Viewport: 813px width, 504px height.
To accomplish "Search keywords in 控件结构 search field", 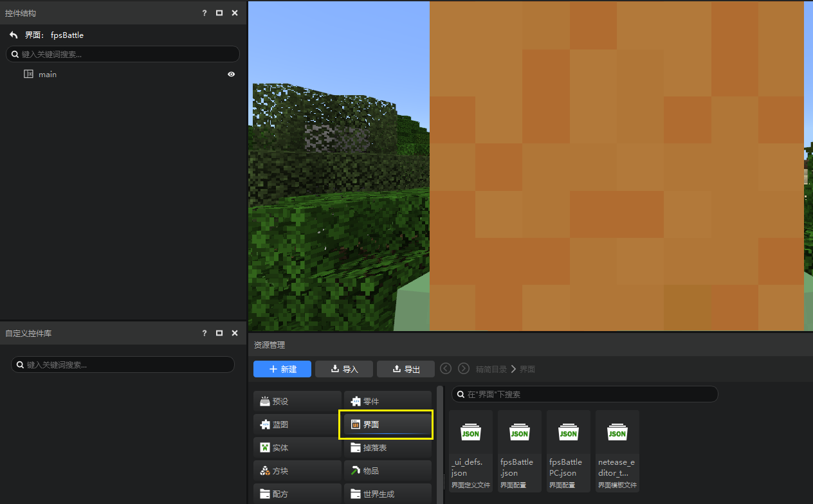I will click(x=123, y=54).
